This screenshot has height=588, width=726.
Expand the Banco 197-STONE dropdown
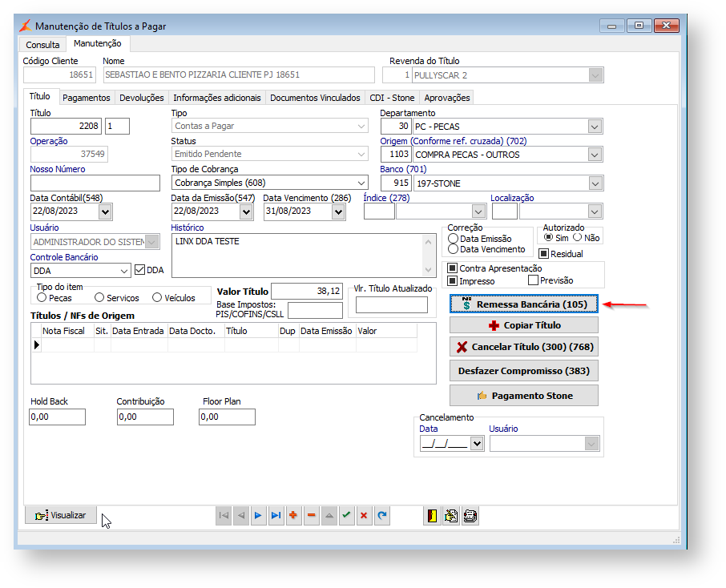595,183
